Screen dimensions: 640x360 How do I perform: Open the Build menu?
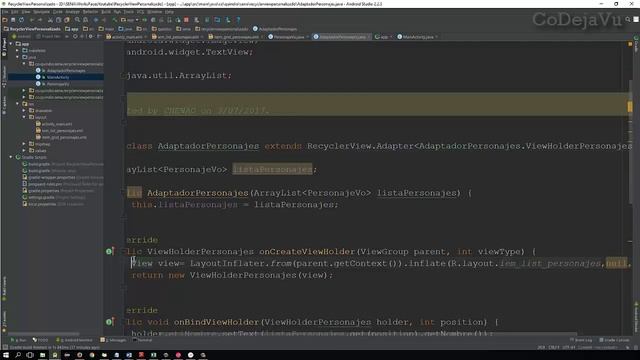pos(106,12)
